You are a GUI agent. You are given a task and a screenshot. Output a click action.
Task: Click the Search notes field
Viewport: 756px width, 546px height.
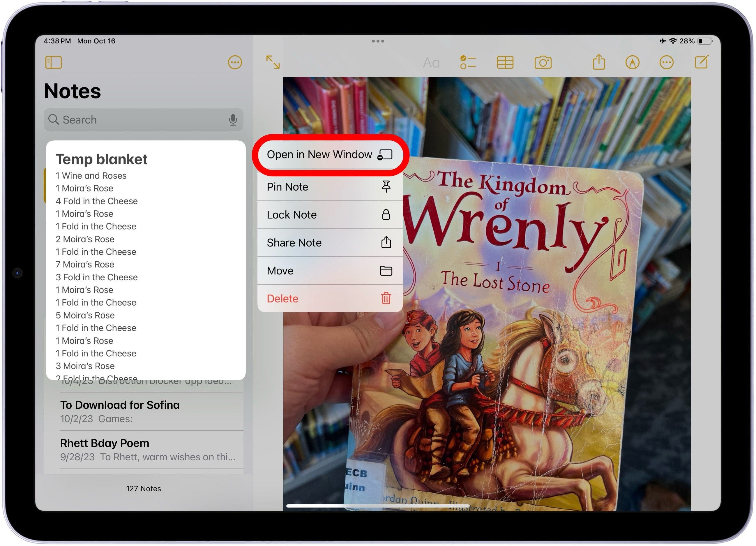point(140,120)
